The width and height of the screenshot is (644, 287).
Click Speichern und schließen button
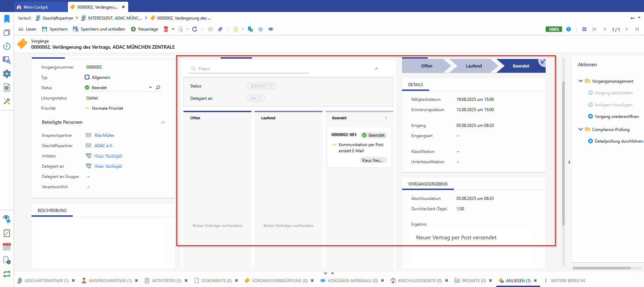102,29
